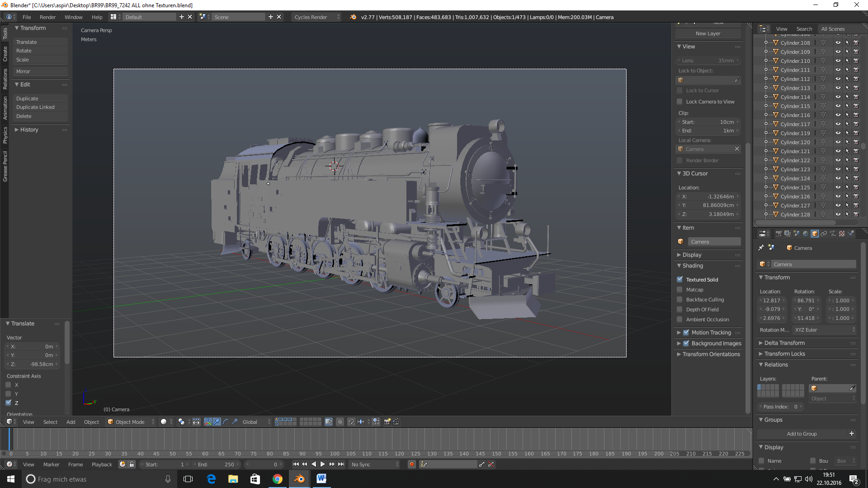This screenshot has width=868, height=488.
Task: Click the Delete button in Edit panel
Action: point(40,116)
